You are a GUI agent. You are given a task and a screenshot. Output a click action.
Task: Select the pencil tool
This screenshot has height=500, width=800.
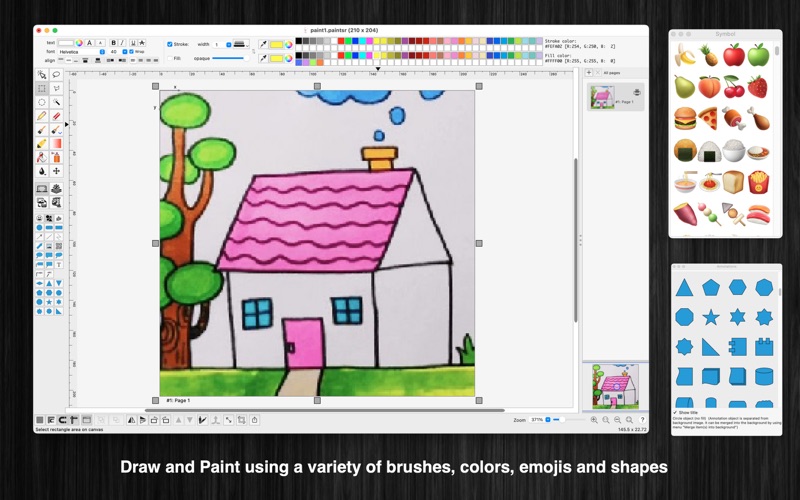[42, 116]
